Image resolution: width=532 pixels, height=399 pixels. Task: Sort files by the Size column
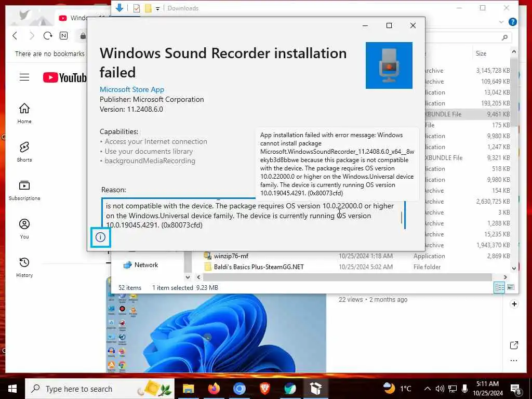tap(481, 54)
